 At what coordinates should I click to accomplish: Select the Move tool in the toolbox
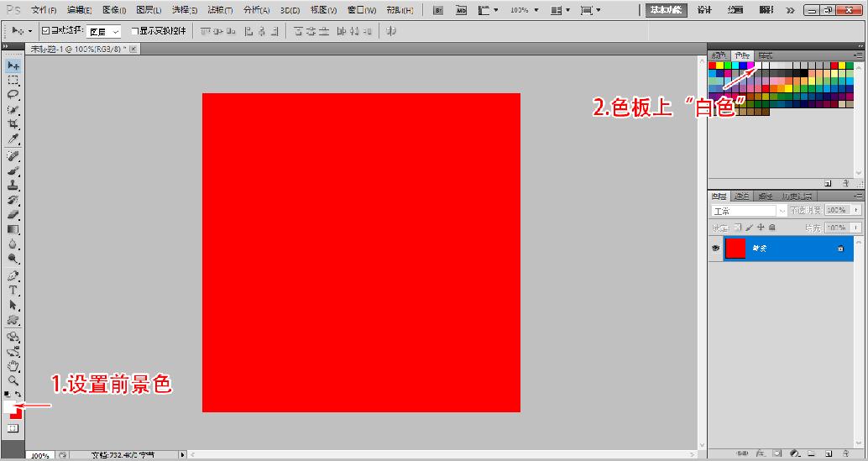[13, 65]
